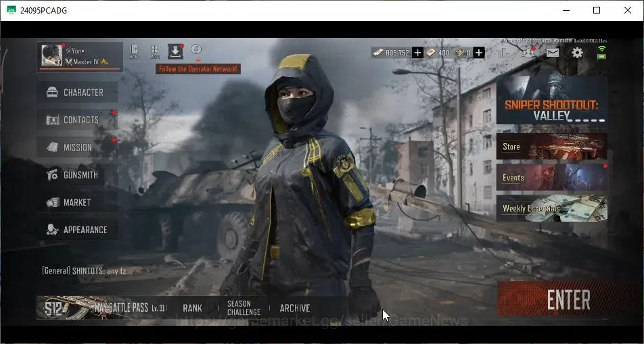
Task: Open the Character menu
Action: [77, 93]
